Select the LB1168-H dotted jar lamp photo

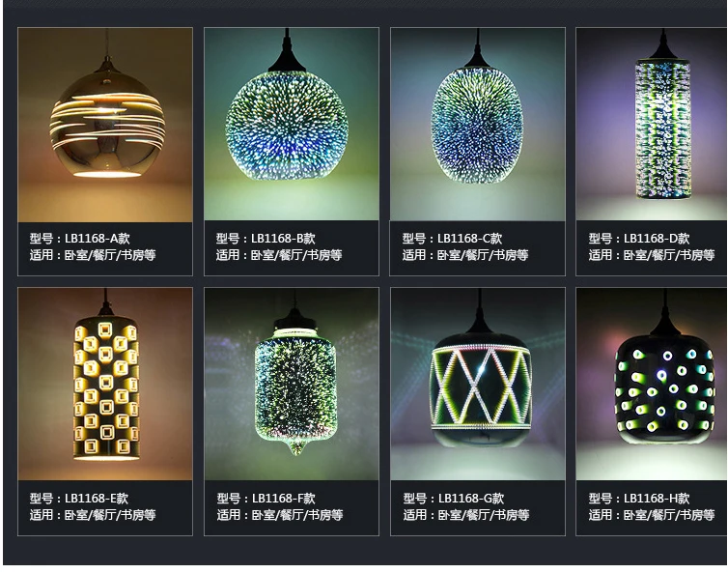(652, 384)
